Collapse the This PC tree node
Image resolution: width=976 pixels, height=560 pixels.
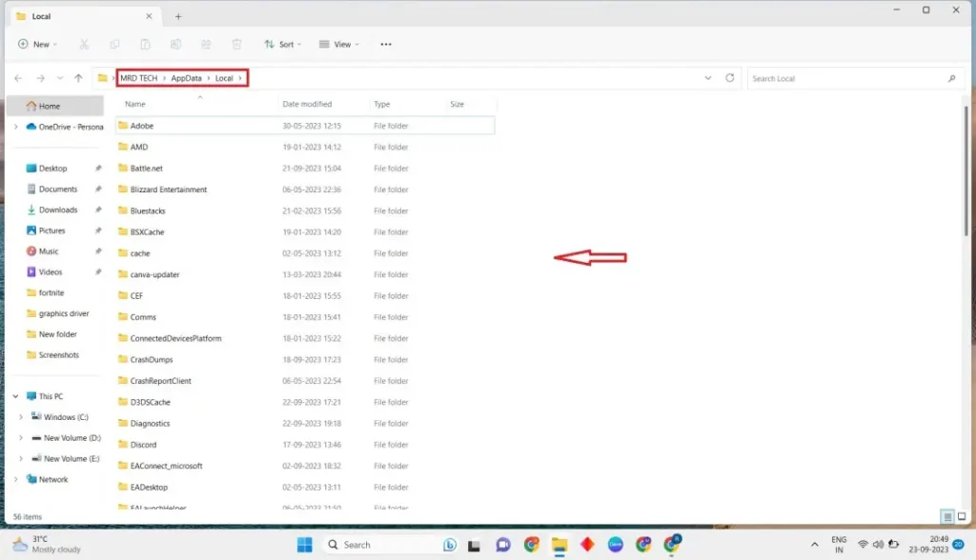click(x=15, y=396)
